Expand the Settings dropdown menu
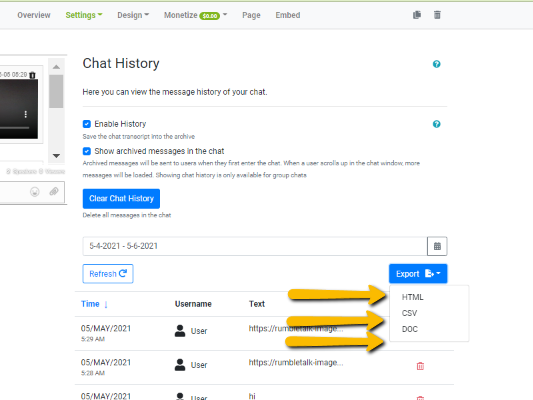 pyautogui.click(x=84, y=15)
